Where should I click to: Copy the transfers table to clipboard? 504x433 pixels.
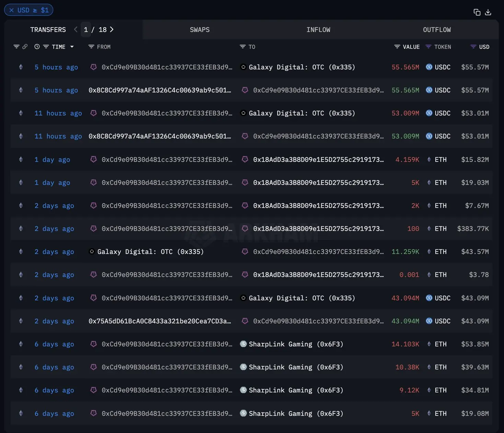[x=477, y=12]
